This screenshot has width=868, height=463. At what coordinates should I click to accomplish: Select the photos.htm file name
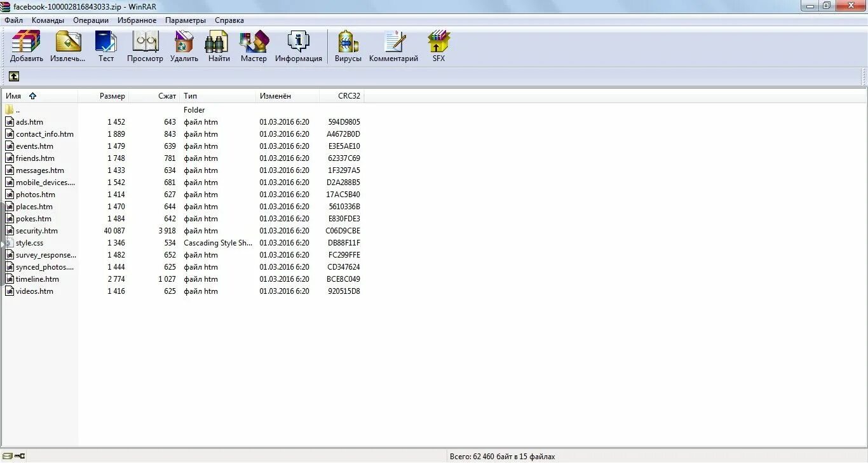[36, 195]
